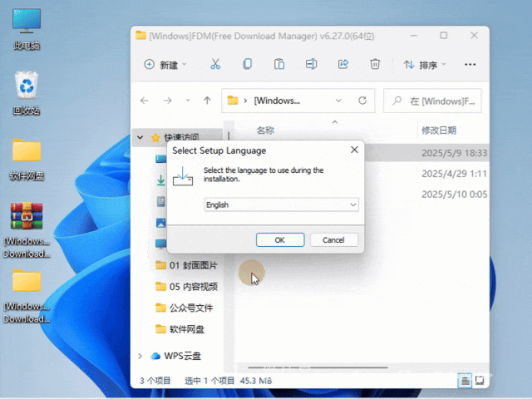Click the Copy icon in Explorer toolbar

pyautogui.click(x=248, y=64)
